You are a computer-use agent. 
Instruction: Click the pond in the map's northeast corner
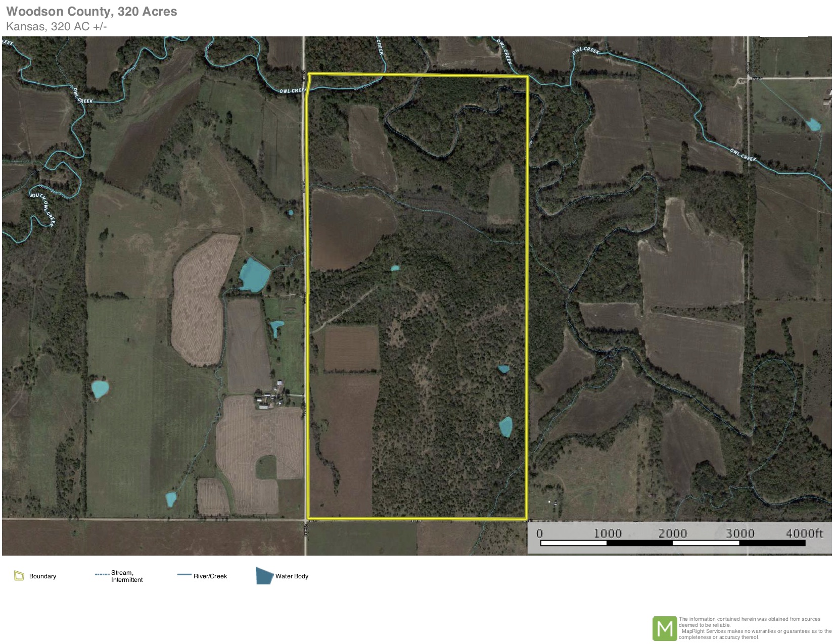tap(813, 124)
